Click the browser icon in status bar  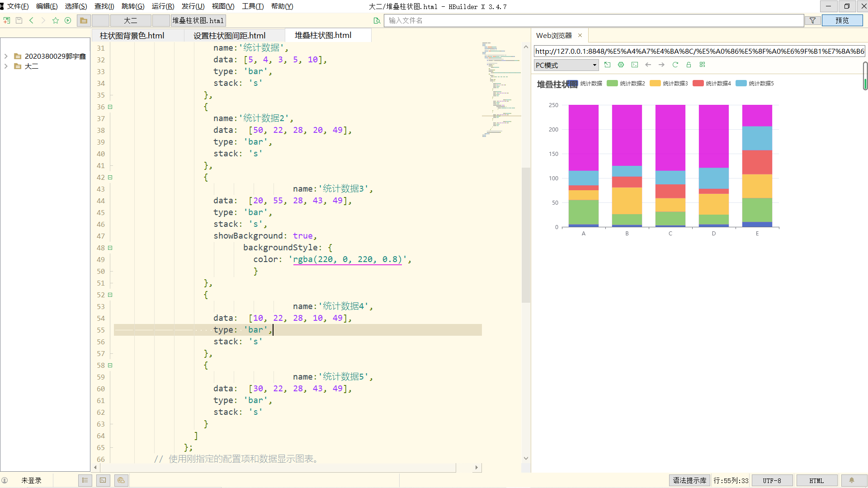[121, 480]
